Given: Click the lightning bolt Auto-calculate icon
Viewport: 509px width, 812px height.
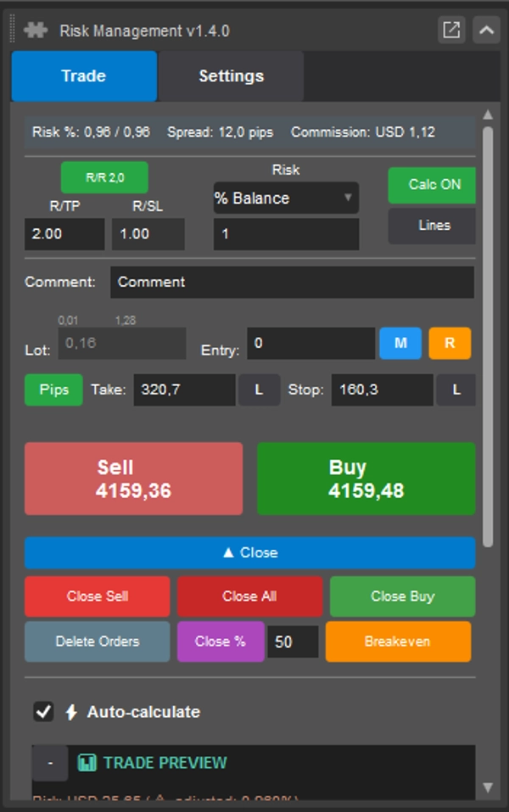Looking at the screenshot, I should click(71, 712).
